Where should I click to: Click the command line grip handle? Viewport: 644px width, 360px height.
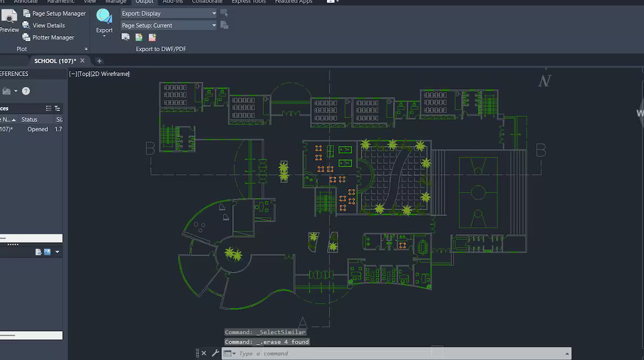[197, 353]
